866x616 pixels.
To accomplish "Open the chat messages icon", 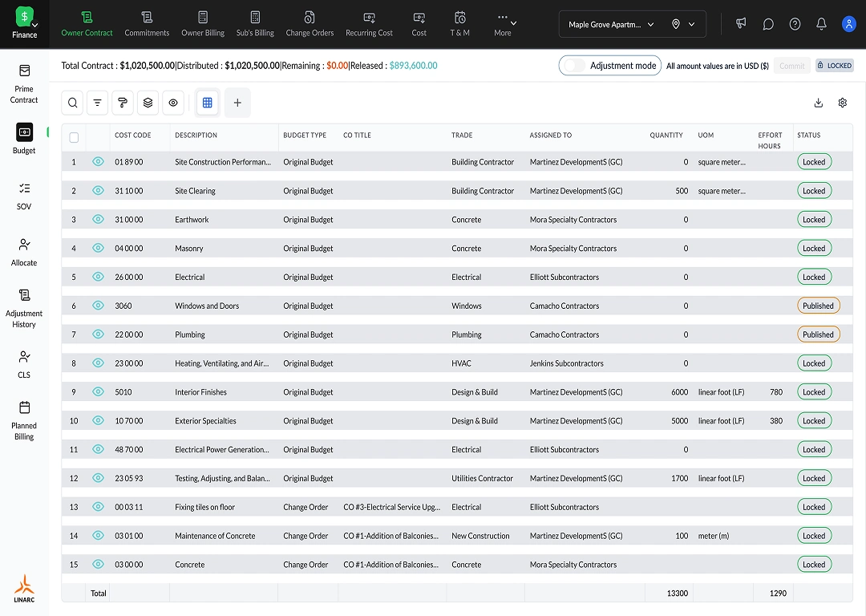I will pos(767,24).
